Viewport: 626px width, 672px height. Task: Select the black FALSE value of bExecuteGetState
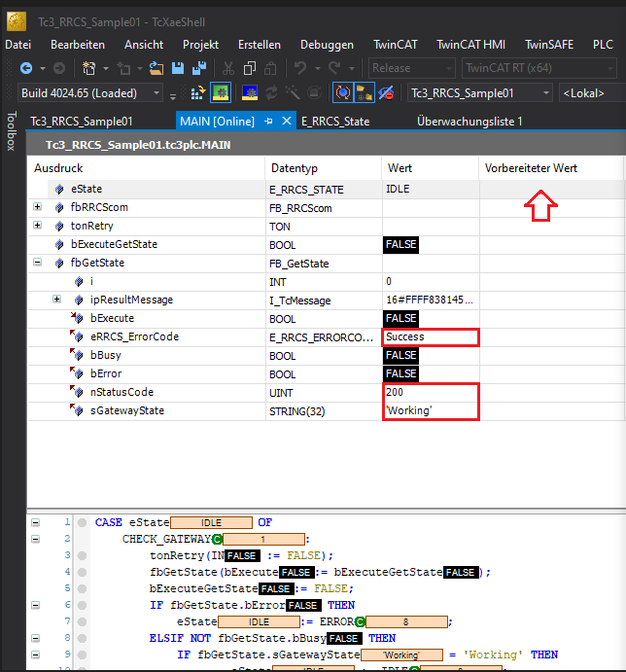pos(401,245)
